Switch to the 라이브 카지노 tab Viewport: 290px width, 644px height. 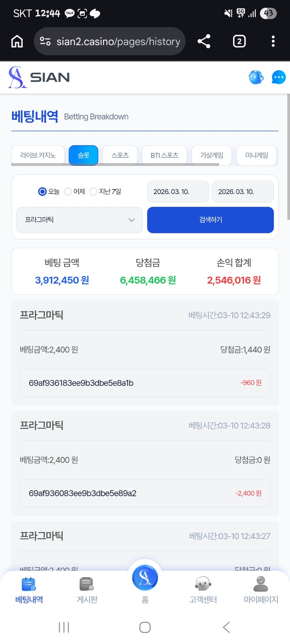pyautogui.click(x=38, y=155)
